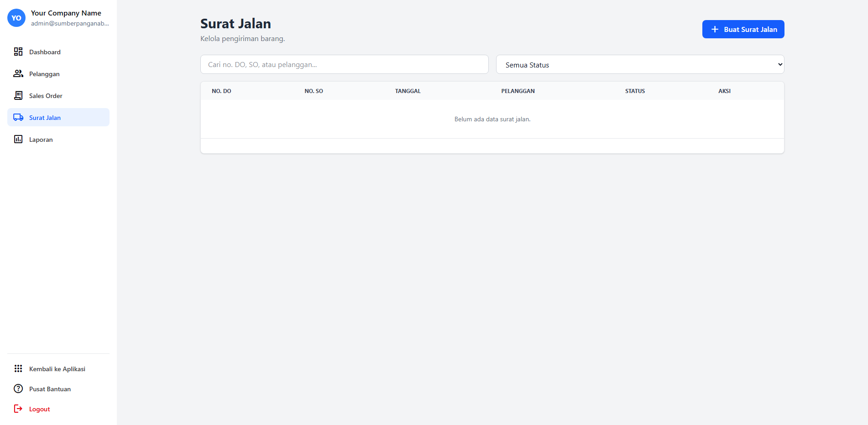
Task: Click the Kembali ke Aplikasi dots icon
Action: tap(18, 368)
